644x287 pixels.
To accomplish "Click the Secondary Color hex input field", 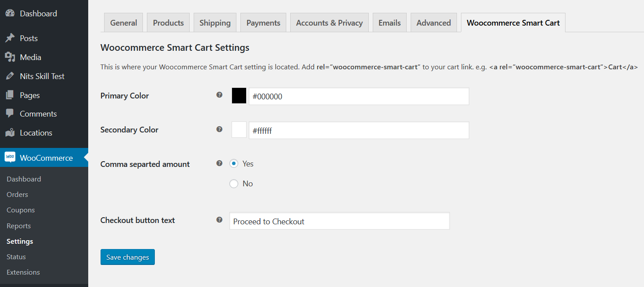I will pos(359,130).
